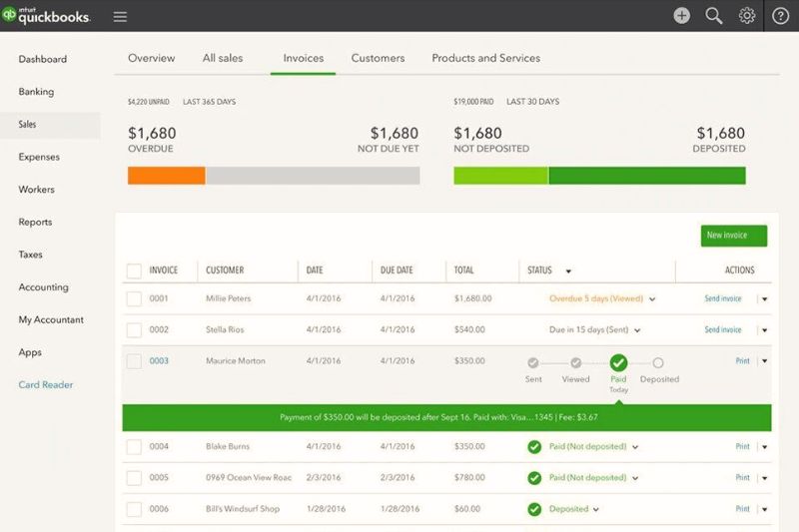
Task: Go to Expenses in the sidebar
Action: coord(39,157)
